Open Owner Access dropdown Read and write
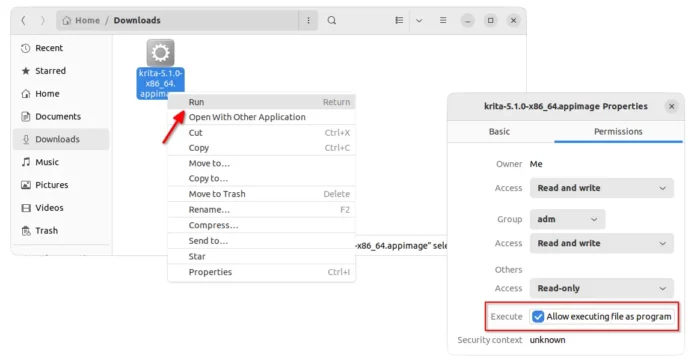The width and height of the screenshot is (700, 364). point(602,188)
